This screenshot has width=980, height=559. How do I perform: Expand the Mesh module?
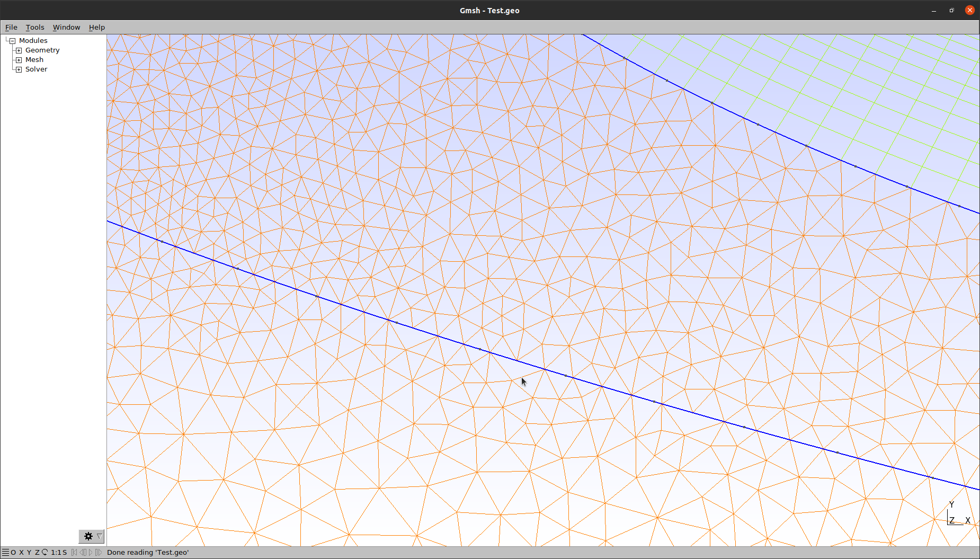19,60
